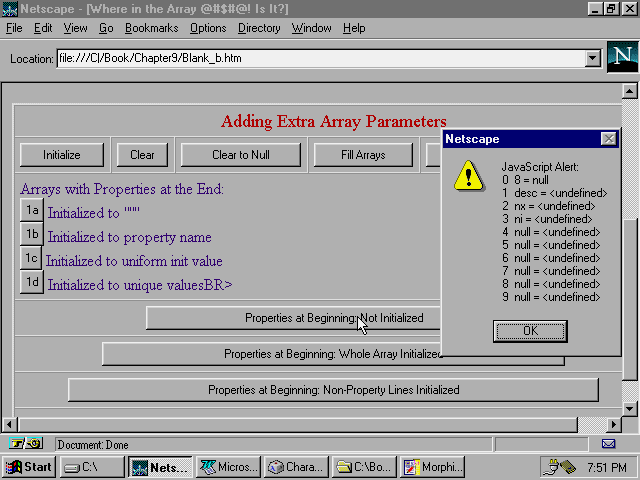Open the C:\Bo... folder taskbar window
640x480 pixels.
pos(364,467)
